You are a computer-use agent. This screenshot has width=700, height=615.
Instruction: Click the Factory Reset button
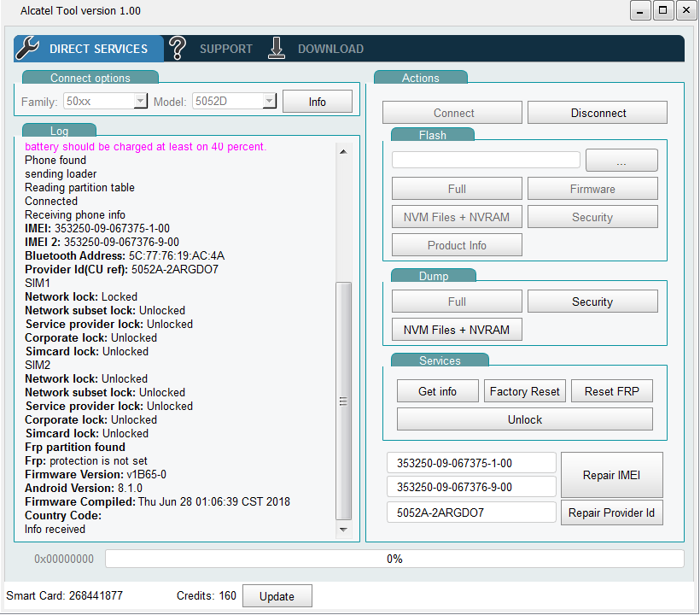pyautogui.click(x=524, y=391)
